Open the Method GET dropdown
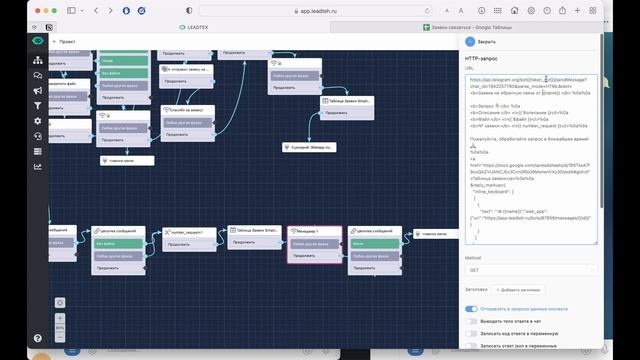 531,270
